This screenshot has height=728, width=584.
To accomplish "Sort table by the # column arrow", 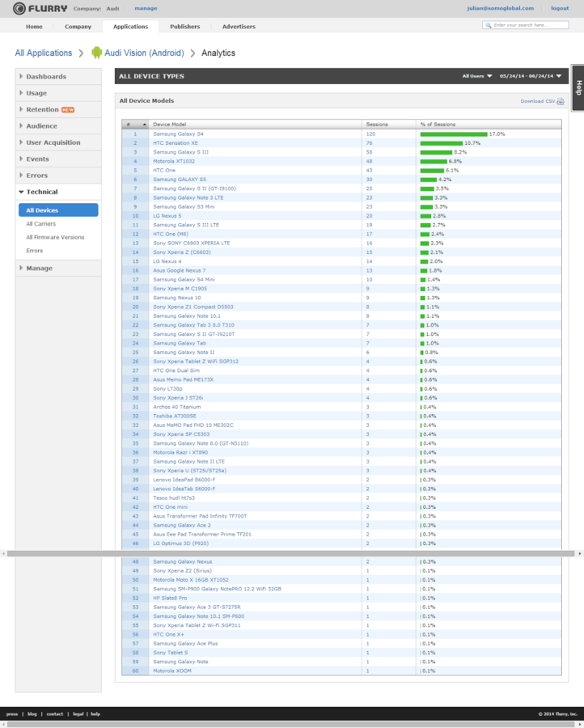I will (x=144, y=125).
